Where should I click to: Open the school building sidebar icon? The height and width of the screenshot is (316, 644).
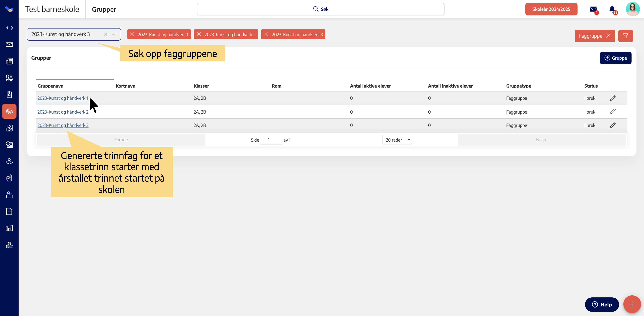coord(9,245)
